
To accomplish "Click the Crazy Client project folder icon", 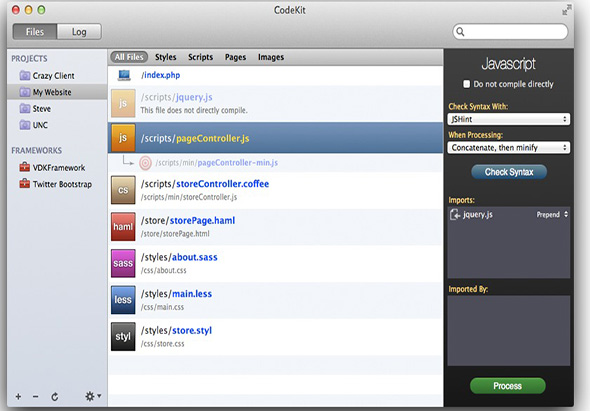I will 25,76.
